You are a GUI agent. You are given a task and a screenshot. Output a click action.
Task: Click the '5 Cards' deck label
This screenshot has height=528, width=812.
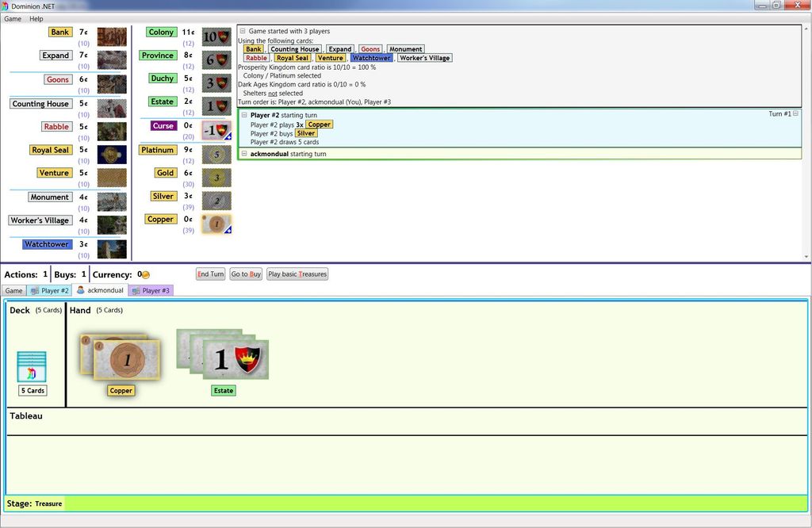[33, 390]
